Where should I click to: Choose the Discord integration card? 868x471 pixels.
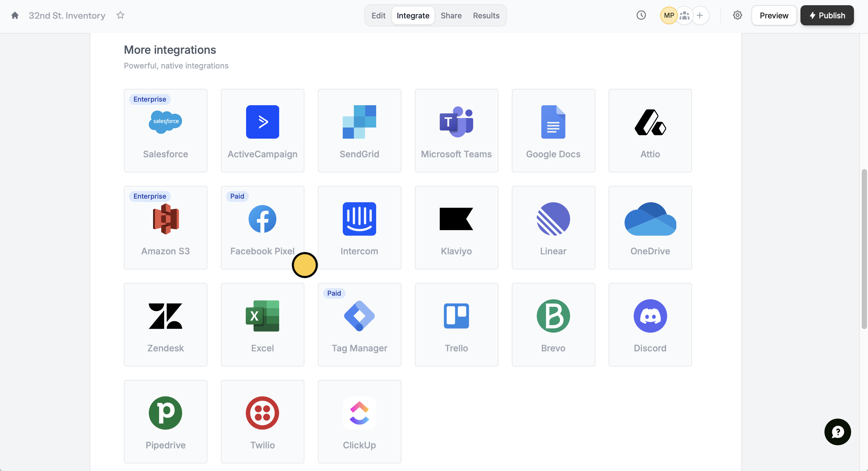click(650, 325)
